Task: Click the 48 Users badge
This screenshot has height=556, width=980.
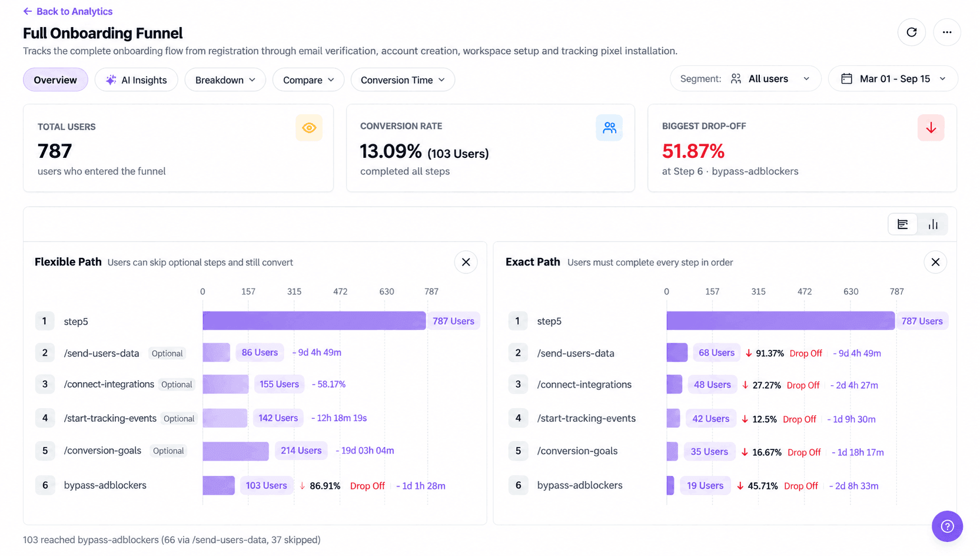Action: [x=712, y=385]
